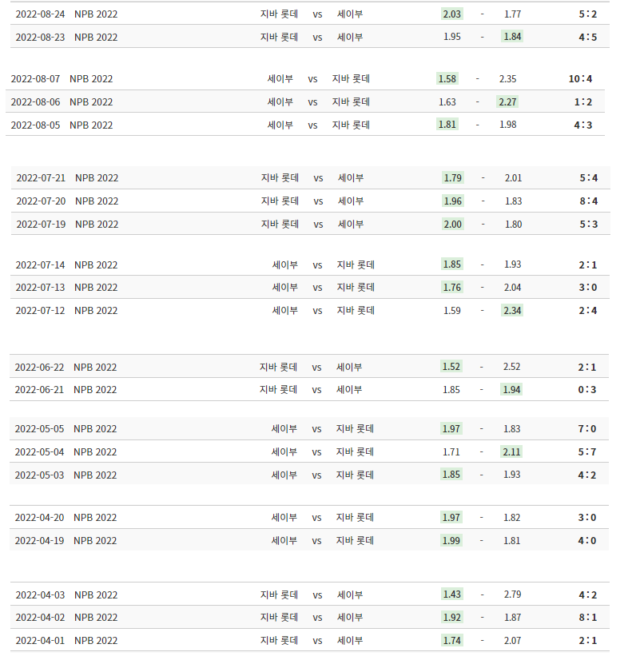Viewport: 640px width, 672px height.
Task: Click the 2.27 away odds on 2022-08-06
Action: (x=507, y=101)
